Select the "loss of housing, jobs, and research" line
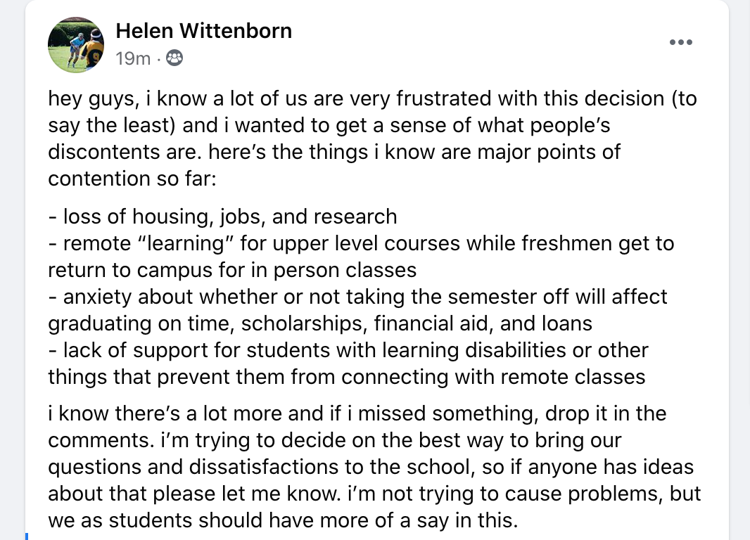 (x=223, y=217)
